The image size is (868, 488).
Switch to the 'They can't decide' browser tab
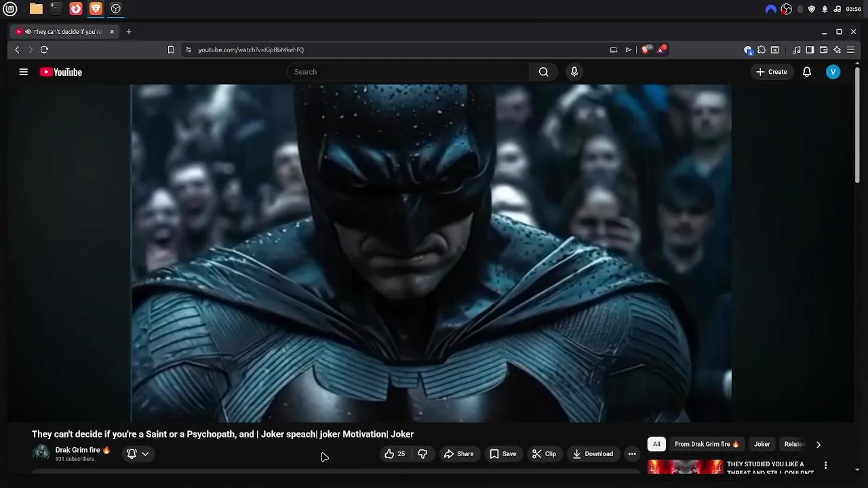click(x=66, y=31)
